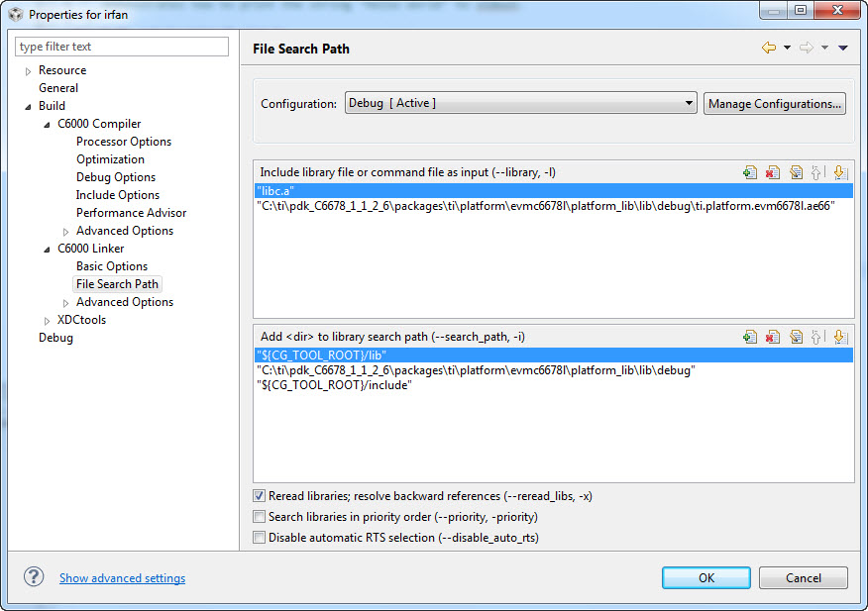The height and width of the screenshot is (611, 868).
Task: Select Processor Options in the sidebar tree
Action: pos(123,141)
